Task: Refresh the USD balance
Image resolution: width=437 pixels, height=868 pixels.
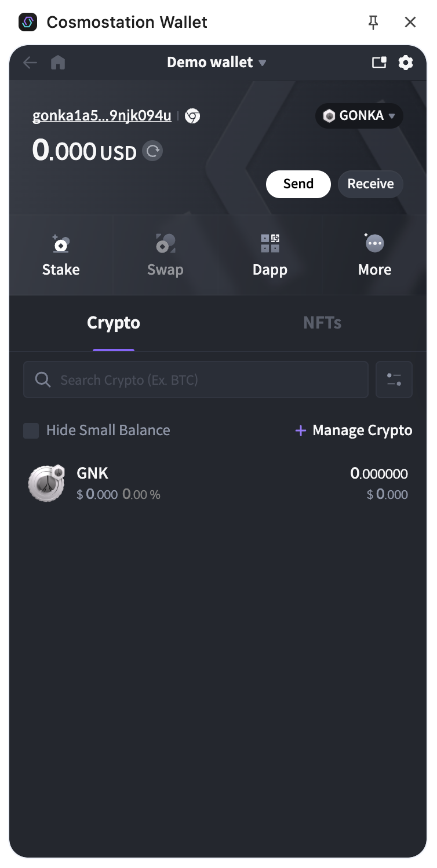Action: point(152,152)
